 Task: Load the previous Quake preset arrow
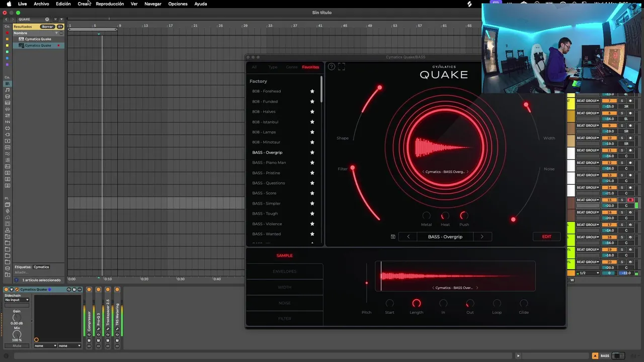[x=408, y=237]
